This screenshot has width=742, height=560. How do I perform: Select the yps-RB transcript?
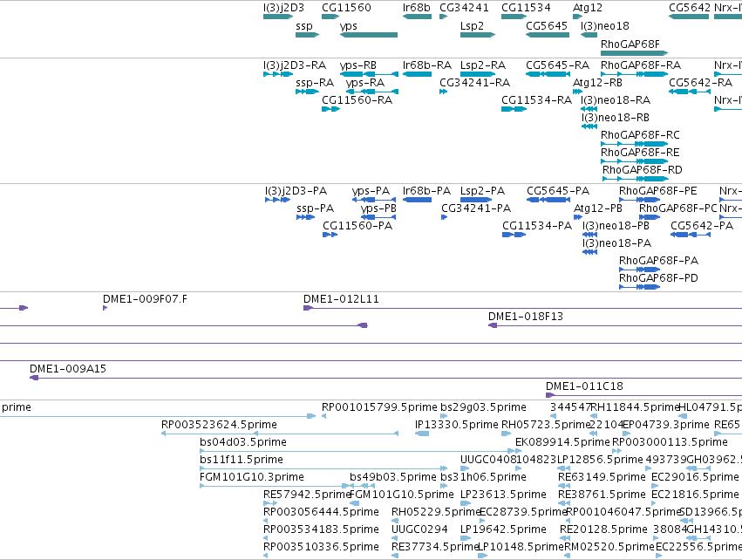click(x=369, y=74)
